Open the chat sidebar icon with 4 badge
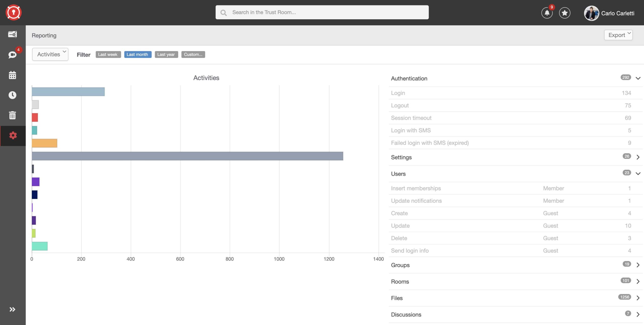This screenshot has height=325, width=644. coord(12,55)
